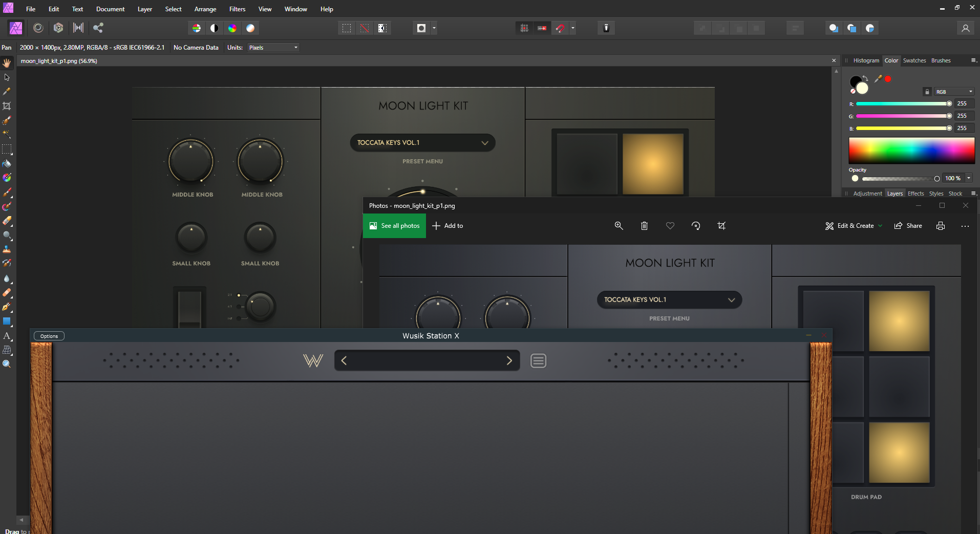This screenshot has width=980, height=534.
Task: Select the Clone stamp tool
Action: click(7, 249)
